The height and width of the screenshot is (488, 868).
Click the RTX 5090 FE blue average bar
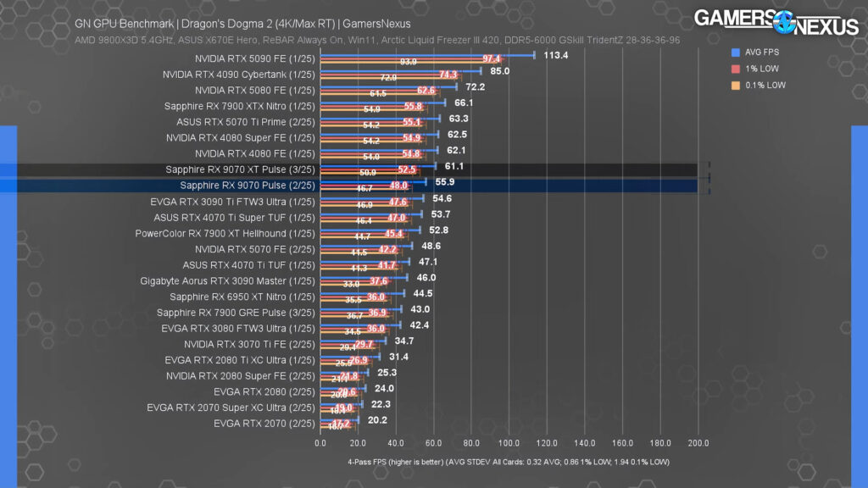pyautogui.click(x=427, y=55)
